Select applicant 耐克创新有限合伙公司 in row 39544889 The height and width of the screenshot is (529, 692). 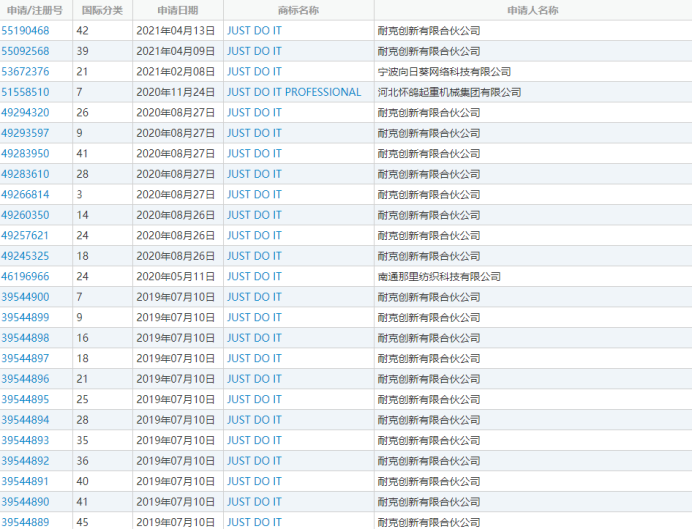tap(429, 522)
